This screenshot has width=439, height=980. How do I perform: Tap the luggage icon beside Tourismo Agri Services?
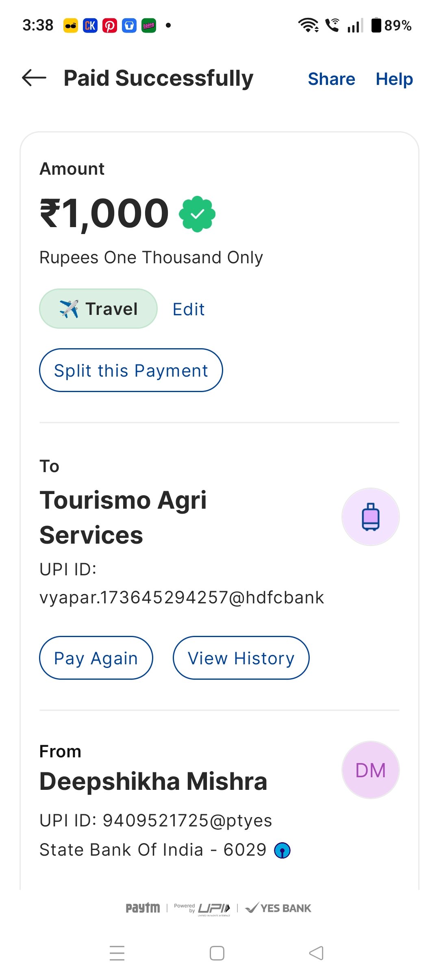click(370, 517)
